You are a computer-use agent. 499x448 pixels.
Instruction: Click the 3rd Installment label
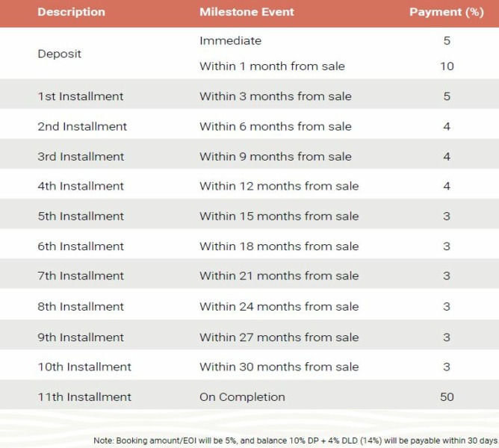tap(81, 157)
